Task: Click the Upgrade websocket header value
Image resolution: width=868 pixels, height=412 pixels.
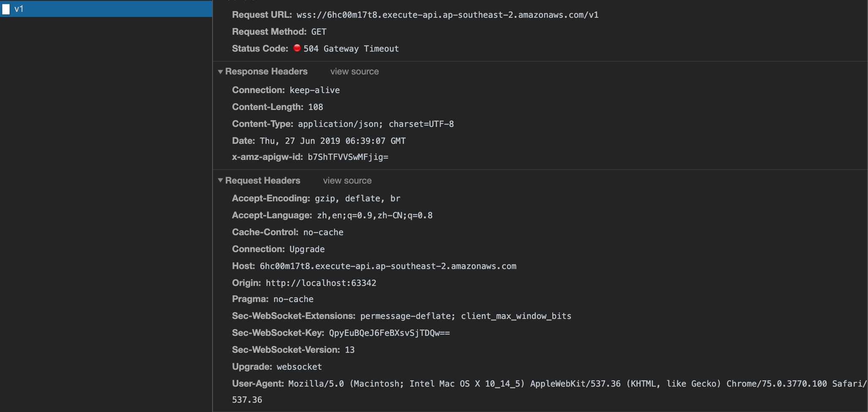Action: (300, 366)
